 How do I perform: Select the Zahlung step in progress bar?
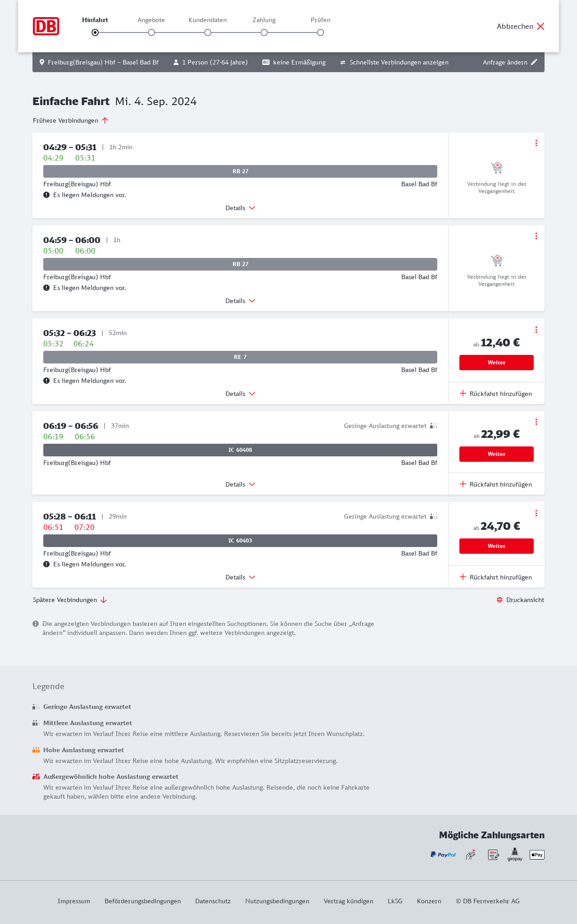[264, 32]
